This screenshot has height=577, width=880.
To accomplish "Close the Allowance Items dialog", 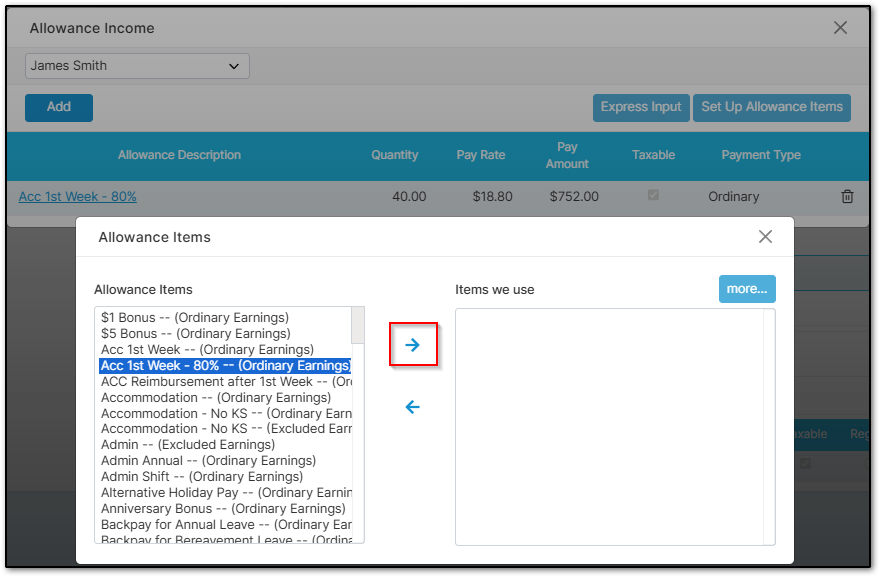I will click(x=765, y=237).
